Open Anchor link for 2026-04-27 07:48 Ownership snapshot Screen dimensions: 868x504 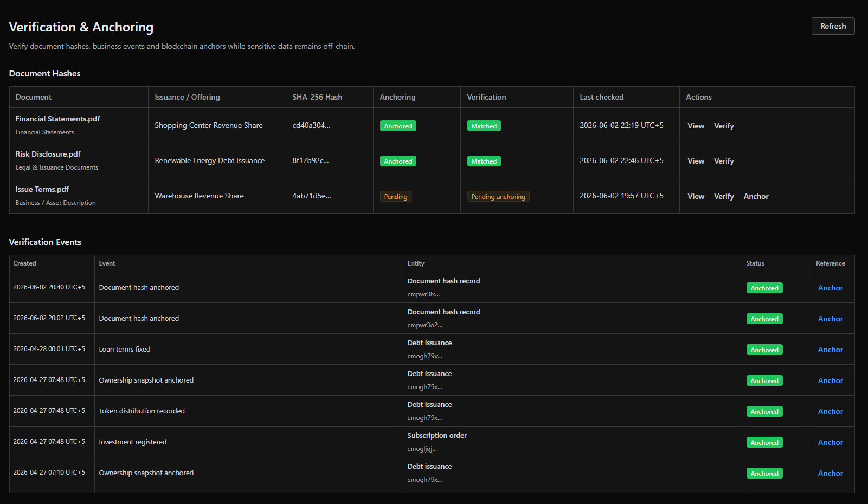(x=830, y=380)
